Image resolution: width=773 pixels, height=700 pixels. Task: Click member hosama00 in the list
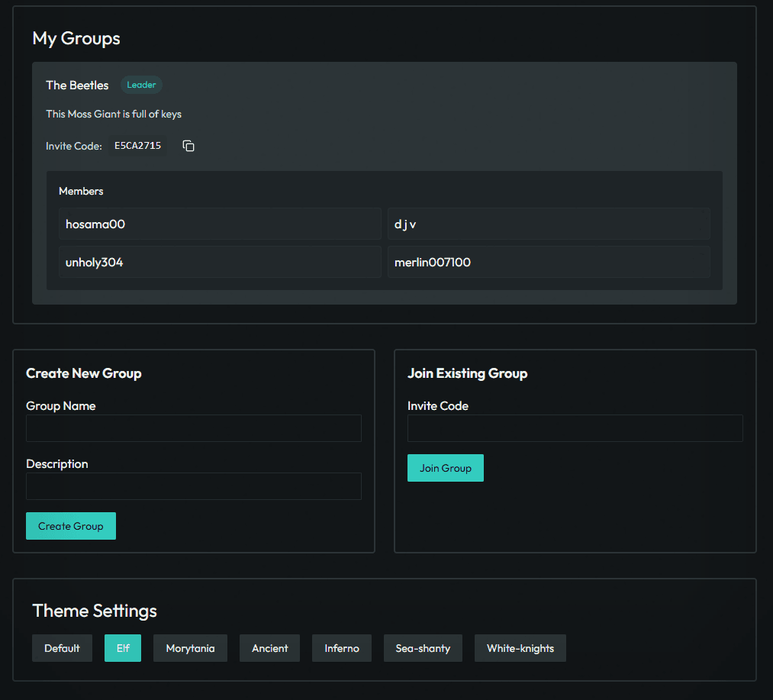pos(220,224)
